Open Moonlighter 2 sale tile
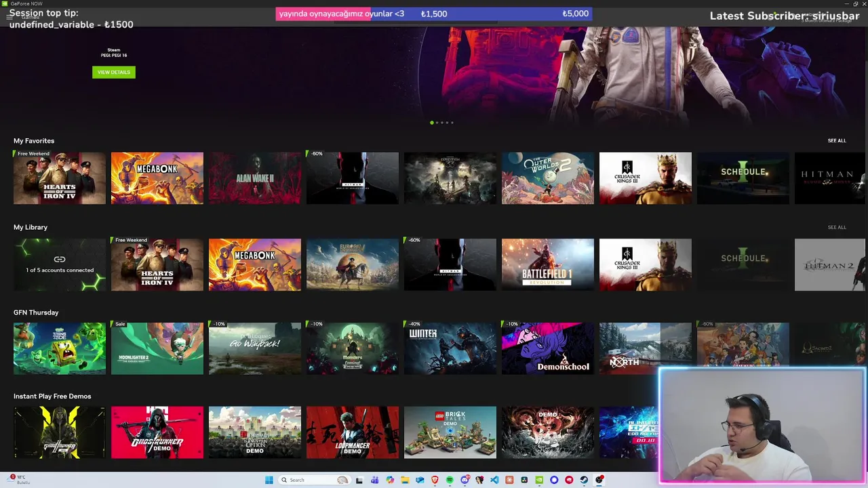 tap(157, 348)
